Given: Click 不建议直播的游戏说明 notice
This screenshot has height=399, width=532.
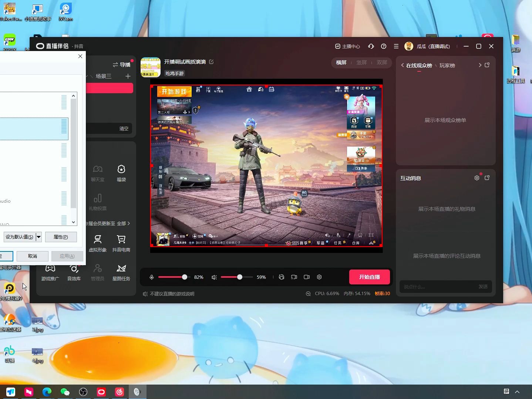Looking at the screenshot, I should (x=169, y=294).
